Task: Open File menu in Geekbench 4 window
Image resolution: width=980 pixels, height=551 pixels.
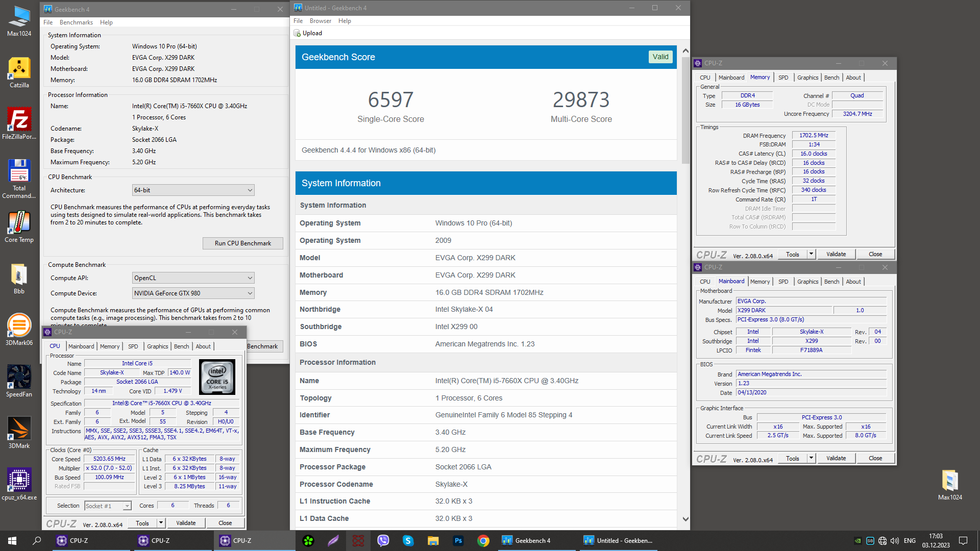Action: point(48,22)
